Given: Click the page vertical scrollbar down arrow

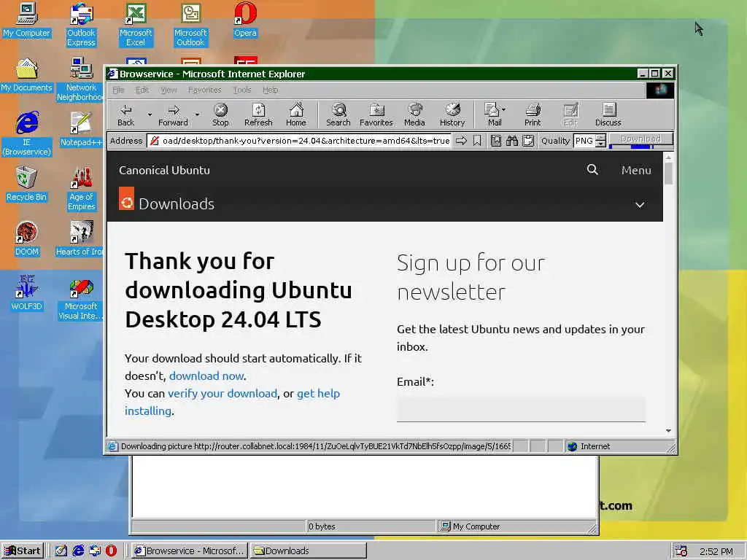Looking at the screenshot, I should pos(668,430).
